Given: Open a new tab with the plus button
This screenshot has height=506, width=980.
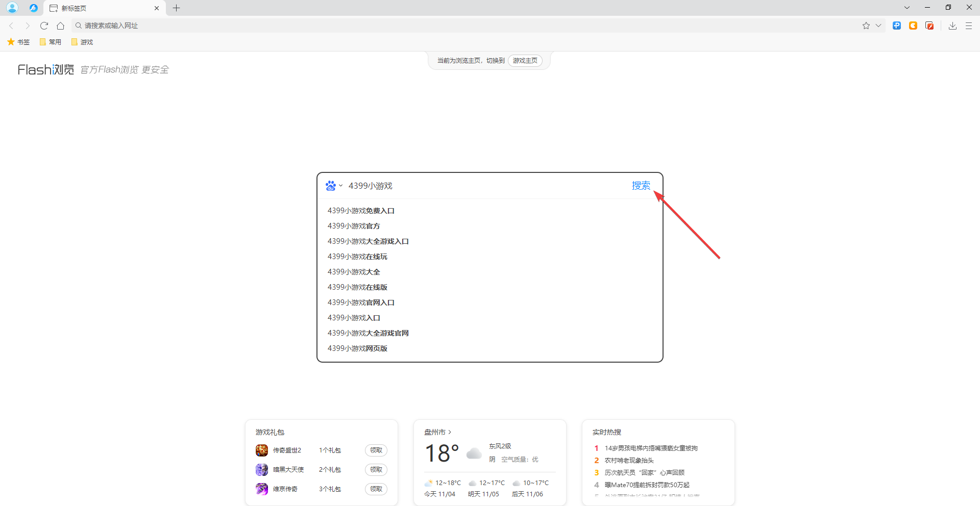Looking at the screenshot, I should click(177, 8).
